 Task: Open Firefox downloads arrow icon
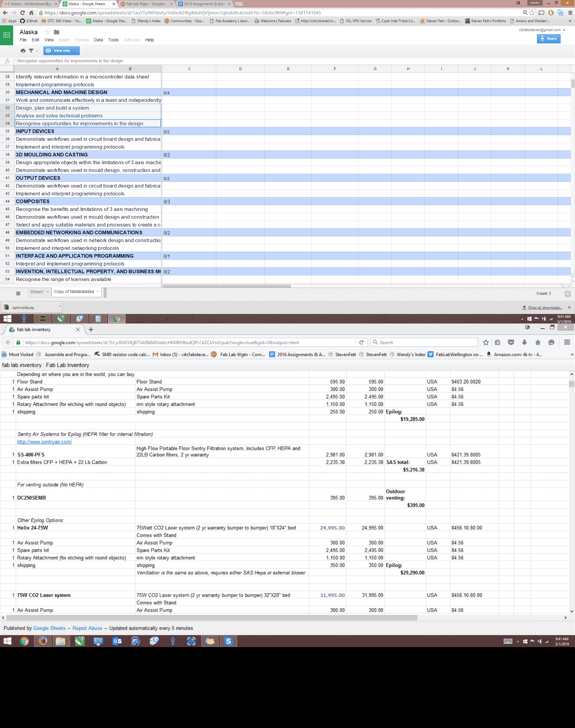pyautogui.click(x=524, y=342)
